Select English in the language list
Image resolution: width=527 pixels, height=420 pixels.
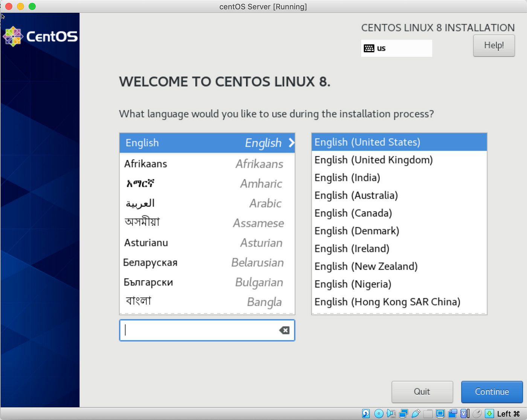207,143
